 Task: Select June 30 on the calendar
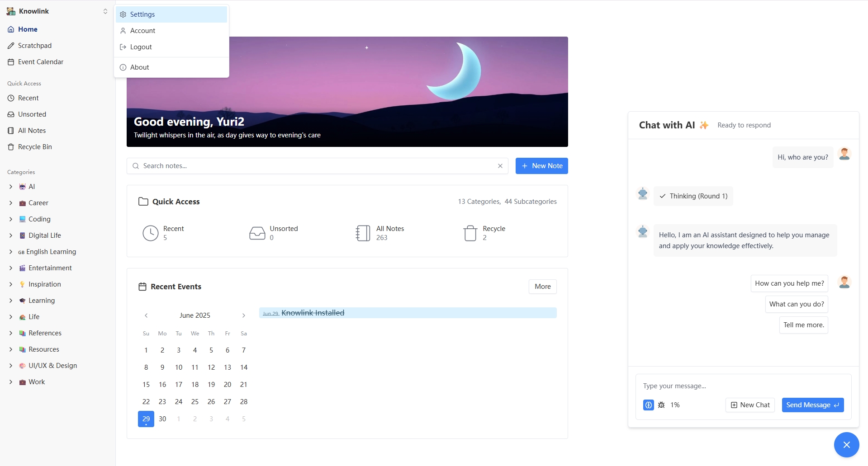click(x=162, y=419)
